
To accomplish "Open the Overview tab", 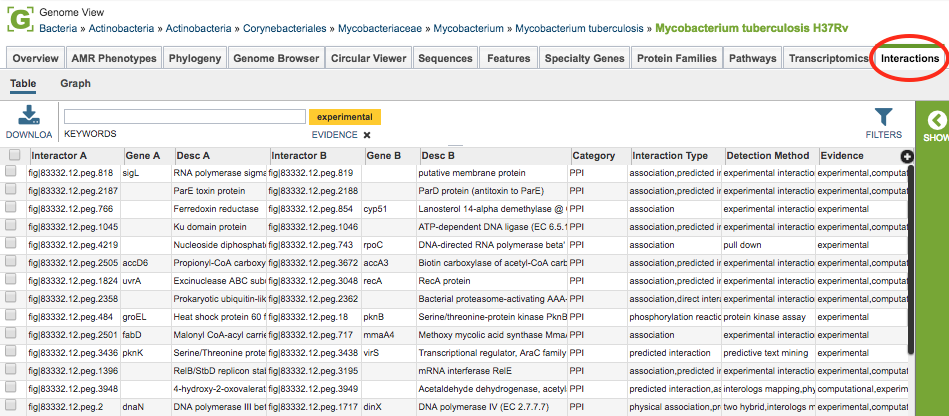I will pos(36,58).
